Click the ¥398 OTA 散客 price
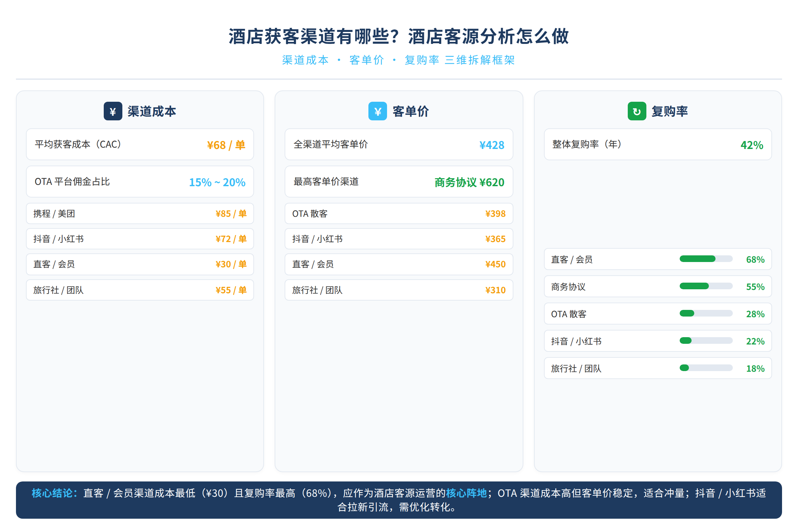The image size is (798, 532). 495,213
